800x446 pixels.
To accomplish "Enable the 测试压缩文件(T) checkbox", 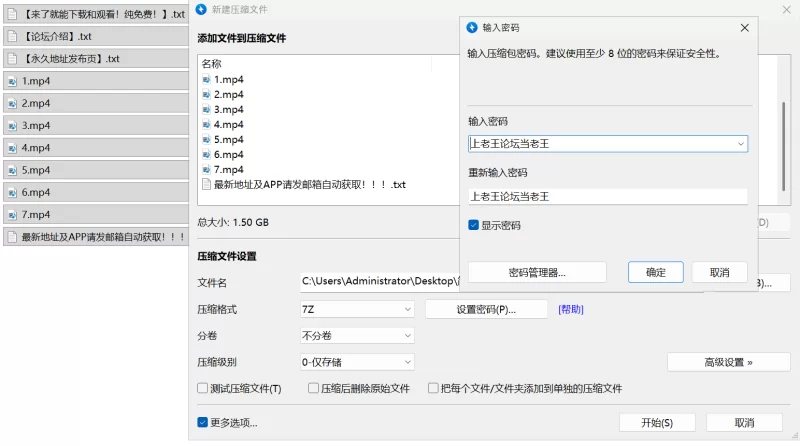I will [203, 388].
